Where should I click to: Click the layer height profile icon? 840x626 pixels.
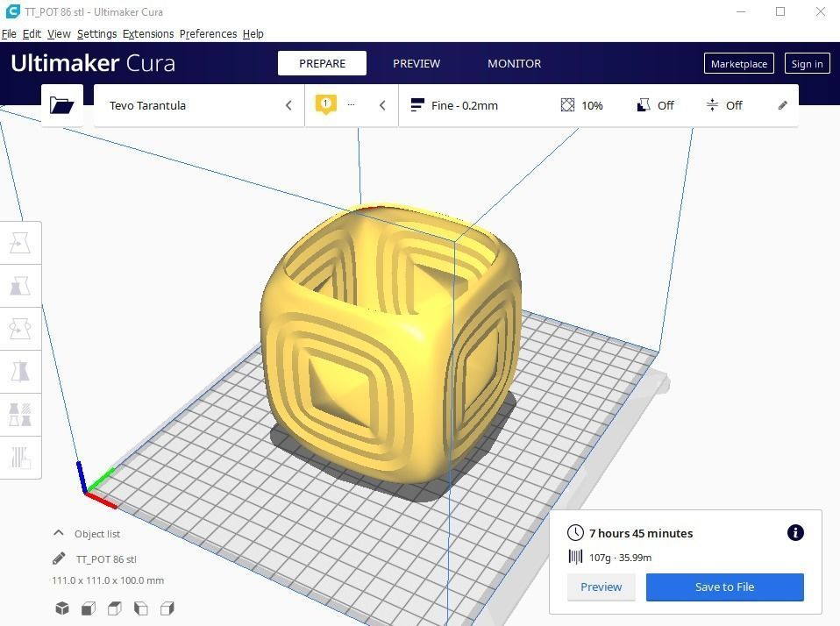(x=417, y=105)
